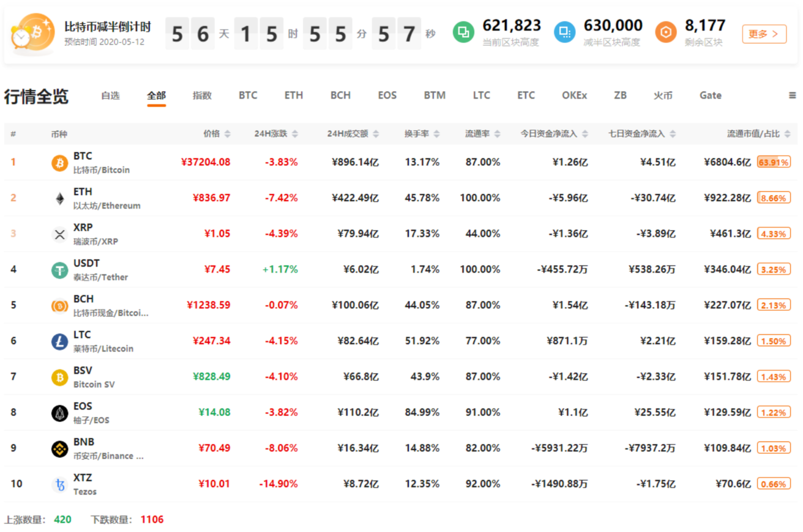Open the EOS market tab

pos(387,95)
